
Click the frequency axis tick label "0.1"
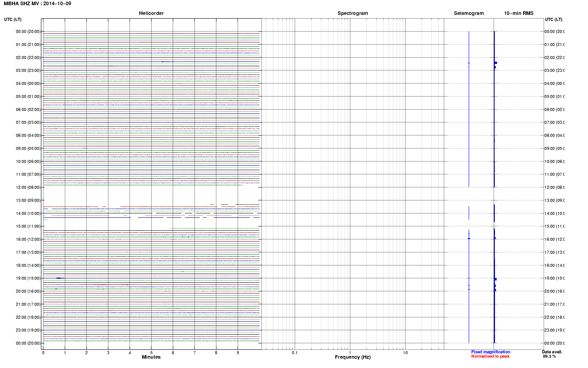(295, 353)
